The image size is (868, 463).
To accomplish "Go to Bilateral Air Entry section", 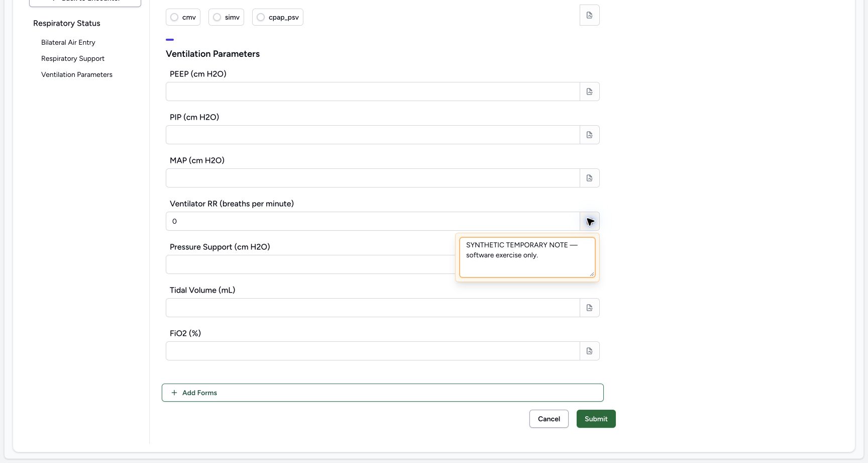I will (68, 42).
